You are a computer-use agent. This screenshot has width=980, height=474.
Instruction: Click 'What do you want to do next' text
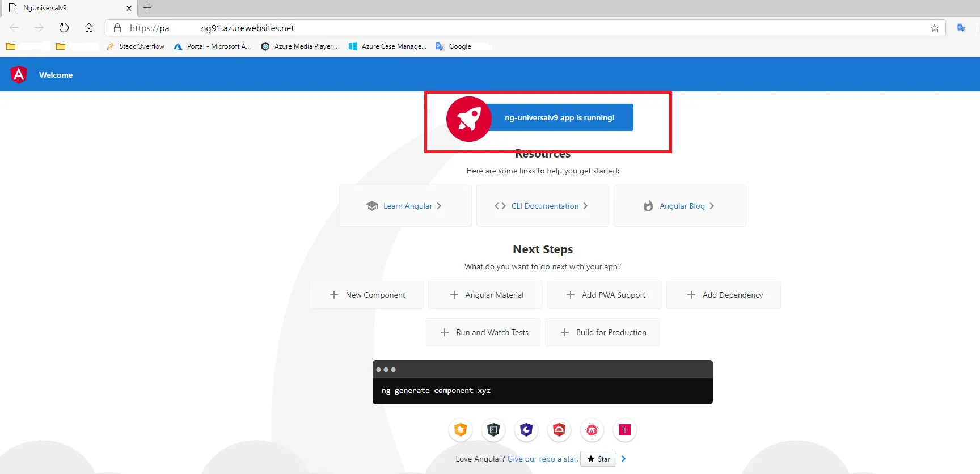[x=543, y=266]
